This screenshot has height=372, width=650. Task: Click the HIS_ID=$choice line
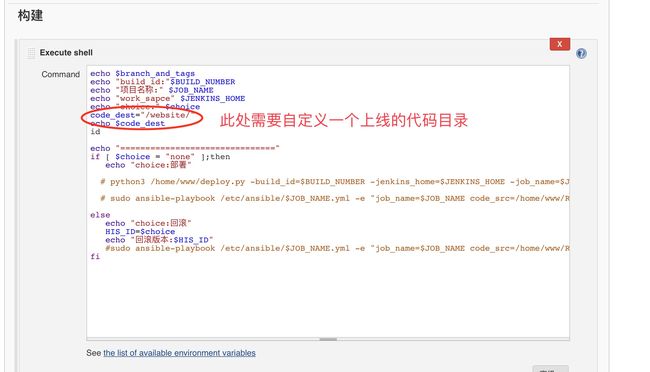pos(140,231)
